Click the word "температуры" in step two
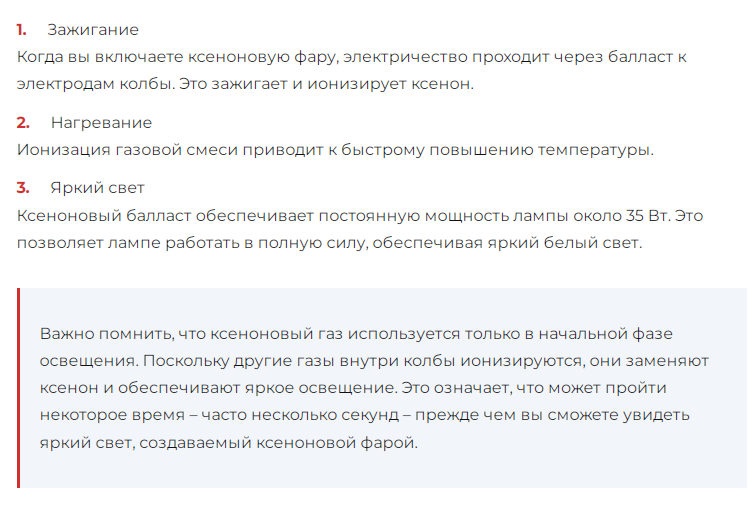Viewport: 749px width, 513px height. (596, 150)
